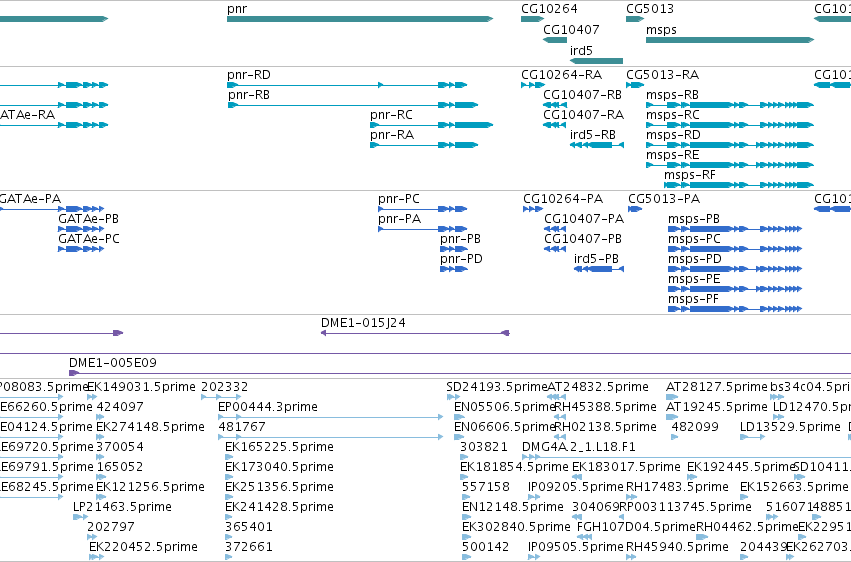Click EST RH45940.5prime
This screenshot has height=562, width=851.
coord(631,557)
